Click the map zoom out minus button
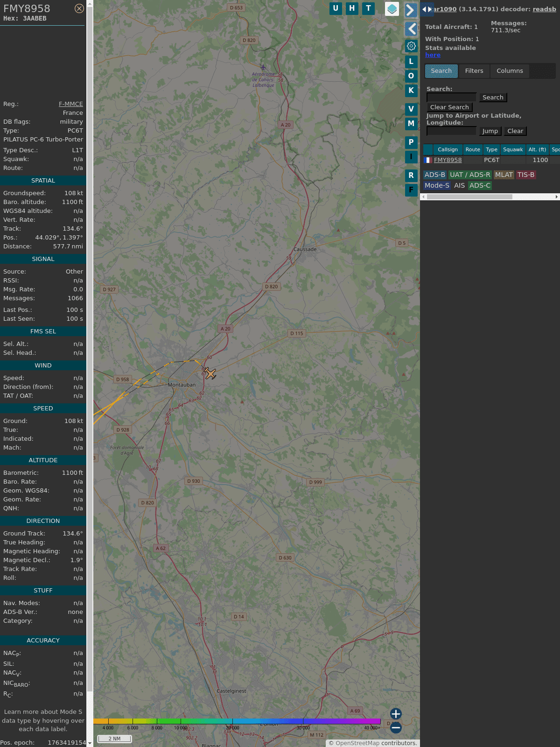 point(396,727)
